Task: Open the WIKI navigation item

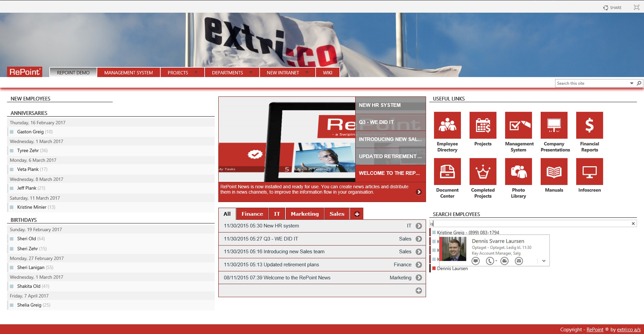Action: coord(327,72)
